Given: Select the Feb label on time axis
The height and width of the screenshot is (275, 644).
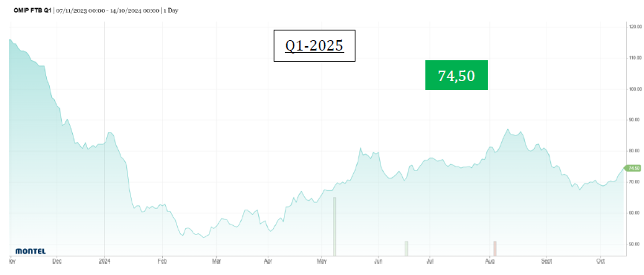Looking at the screenshot, I should (162, 261).
